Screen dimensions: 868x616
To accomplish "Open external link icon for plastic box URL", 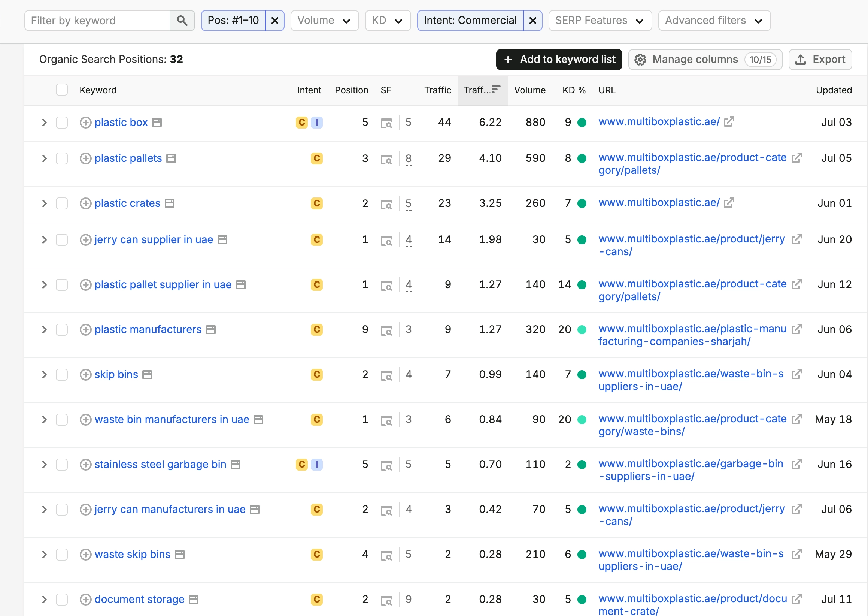I will pos(729,122).
